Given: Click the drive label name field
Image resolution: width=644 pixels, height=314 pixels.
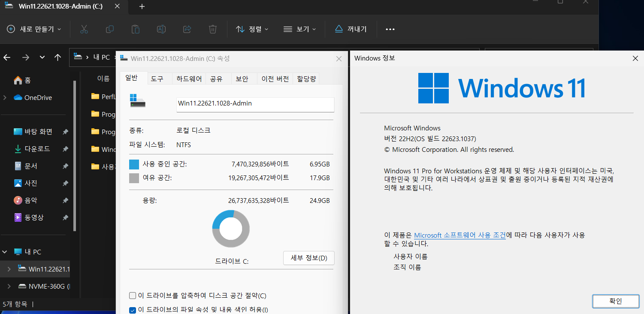Looking at the screenshot, I should pos(255,105).
